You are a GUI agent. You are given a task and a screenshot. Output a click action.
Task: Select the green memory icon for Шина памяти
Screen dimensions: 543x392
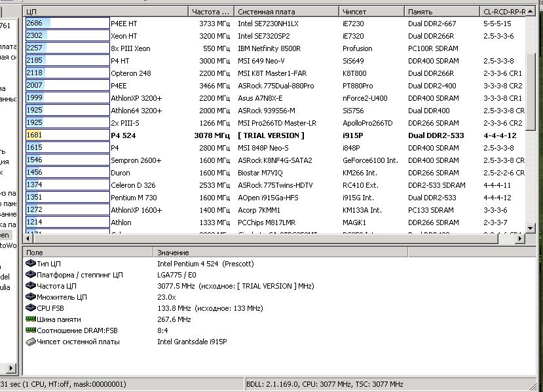click(30, 319)
